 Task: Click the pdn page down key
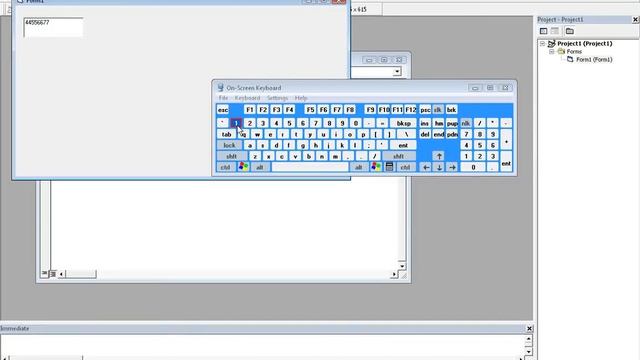pyautogui.click(x=452, y=134)
